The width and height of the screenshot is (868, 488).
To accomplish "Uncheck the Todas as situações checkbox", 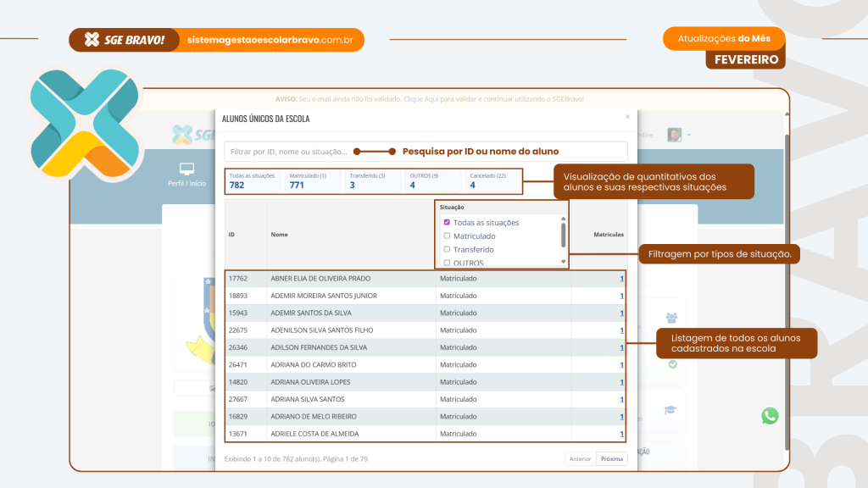I will coord(448,223).
